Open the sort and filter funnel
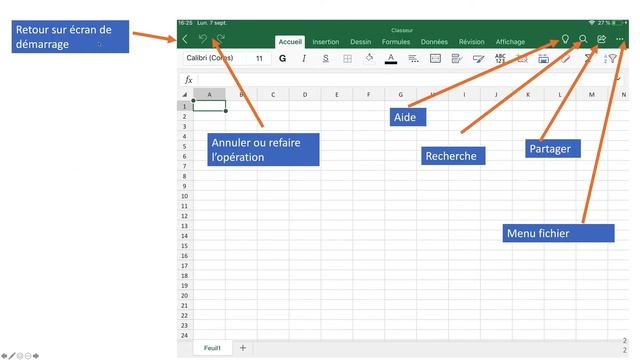640x360 pixels. pyautogui.click(x=610, y=59)
